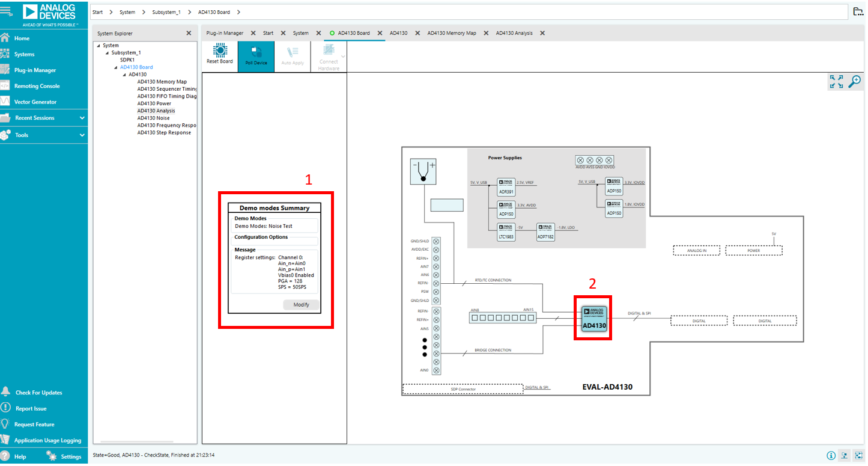
Task: Select AD4130 Sequencer Timing in the tree
Action: [167, 89]
